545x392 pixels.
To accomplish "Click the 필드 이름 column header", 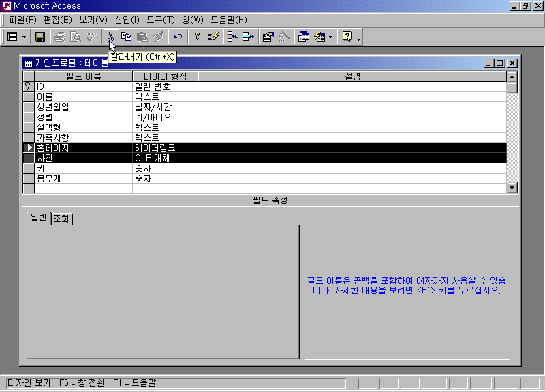I will coord(83,76).
